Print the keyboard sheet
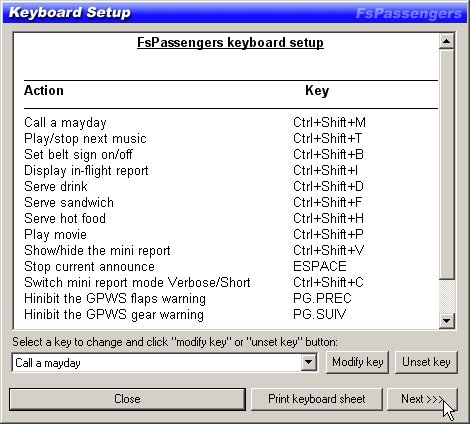The width and height of the screenshot is (470, 424). click(x=317, y=399)
